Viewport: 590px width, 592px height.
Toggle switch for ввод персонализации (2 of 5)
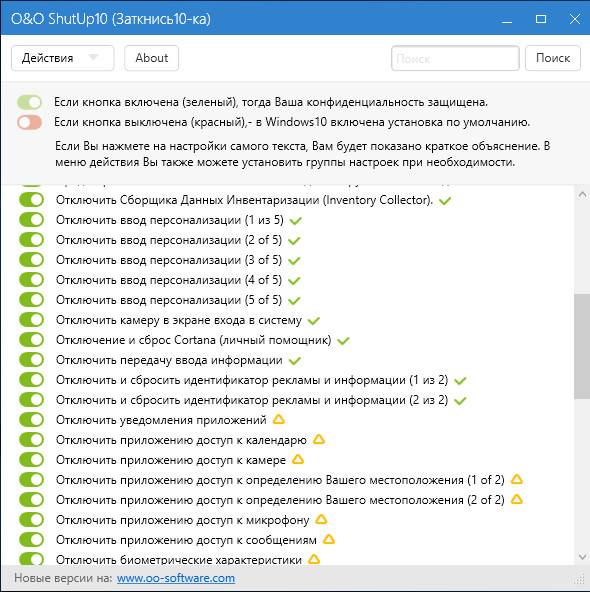tap(31, 240)
